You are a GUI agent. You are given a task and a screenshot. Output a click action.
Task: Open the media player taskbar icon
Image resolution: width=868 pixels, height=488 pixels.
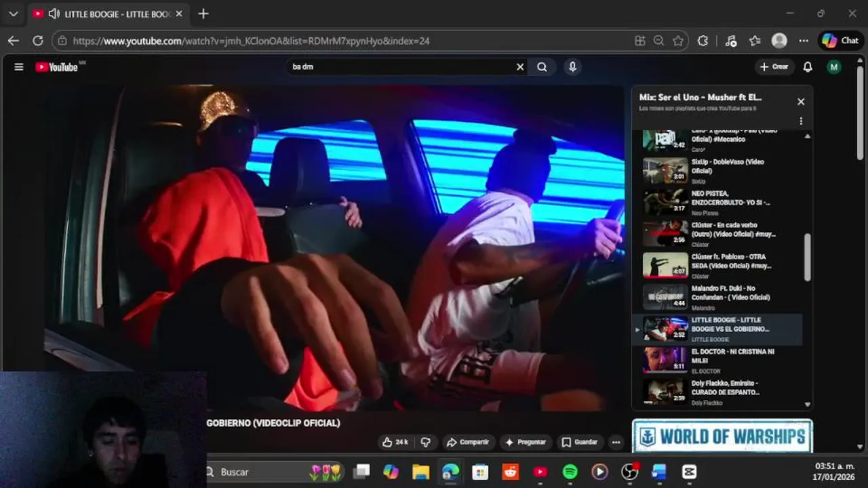(x=599, y=472)
